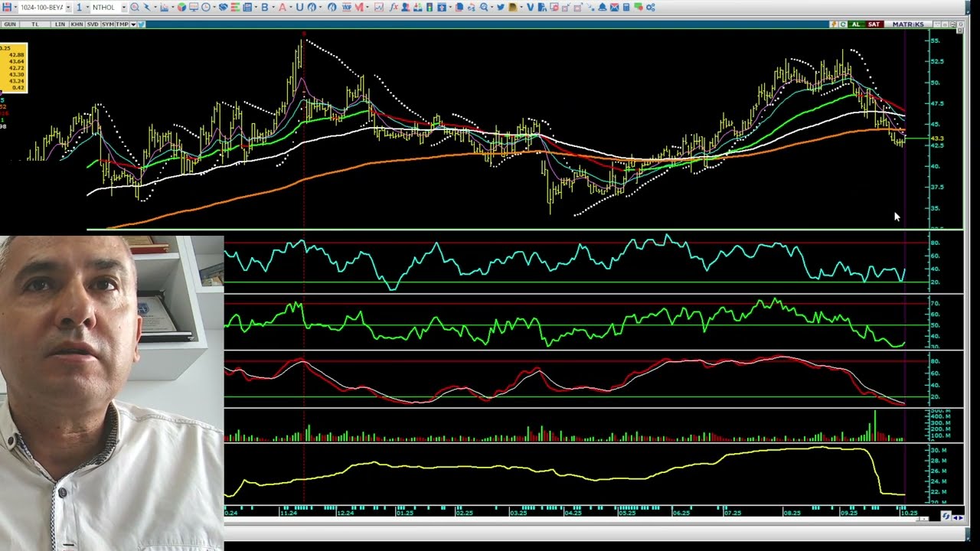Open the VIOP toolbar icon
The height and width of the screenshot is (551, 980).
click(x=347, y=7)
